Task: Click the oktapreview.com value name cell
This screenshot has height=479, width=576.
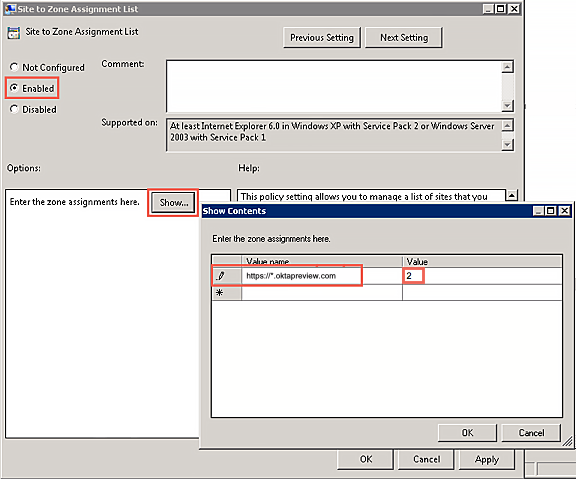Action: (x=322, y=276)
